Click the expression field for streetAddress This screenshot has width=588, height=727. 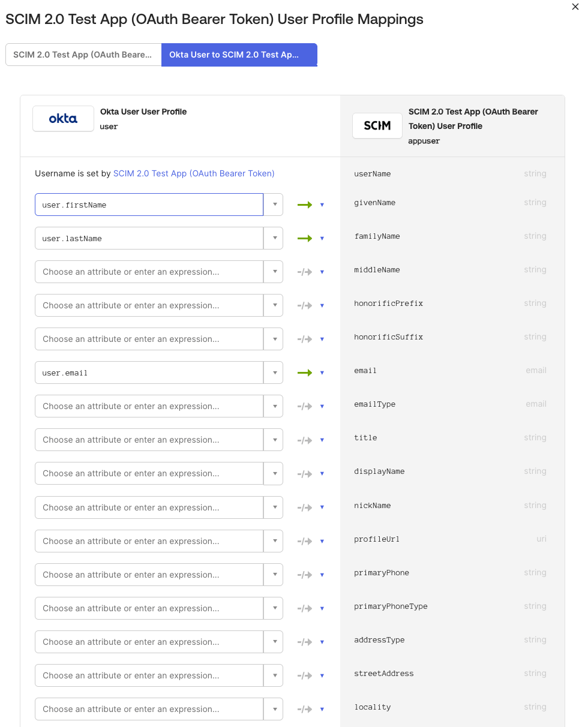click(149, 675)
